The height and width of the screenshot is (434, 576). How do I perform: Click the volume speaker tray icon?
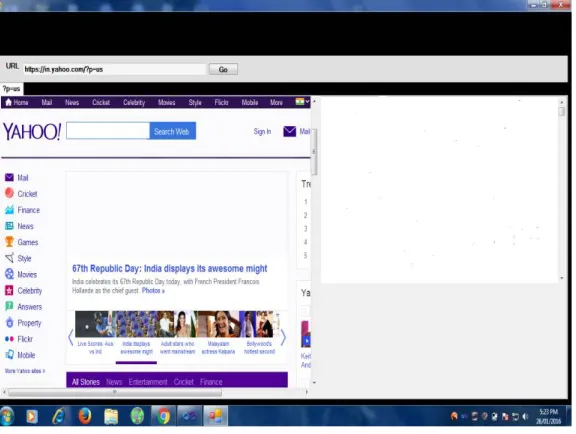(525, 416)
